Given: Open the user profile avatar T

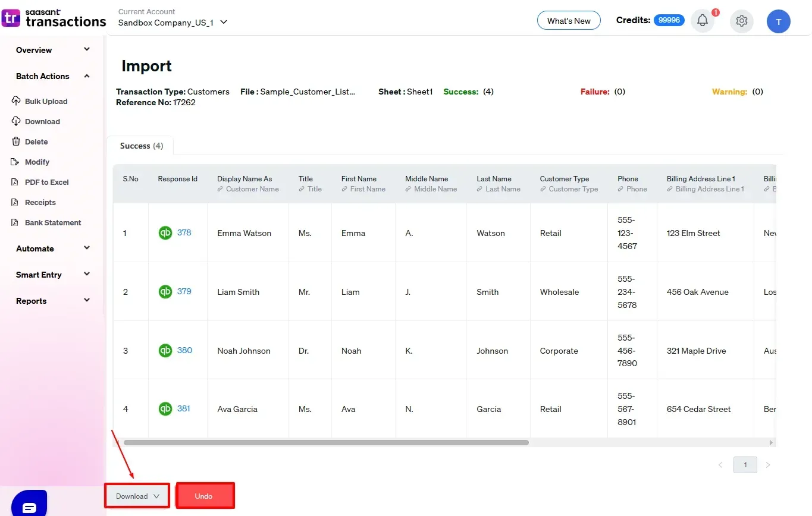Looking at the screenshot, I should [x=779, y=21].
